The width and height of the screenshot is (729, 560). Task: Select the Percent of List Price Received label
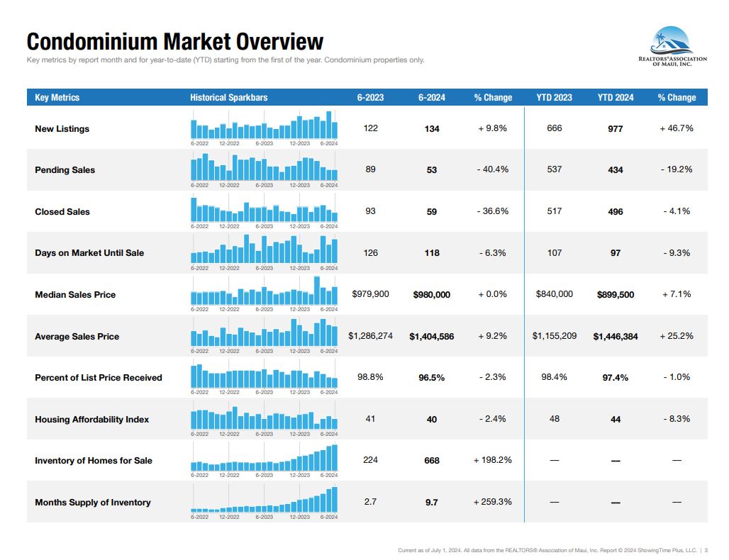[99, 378]
